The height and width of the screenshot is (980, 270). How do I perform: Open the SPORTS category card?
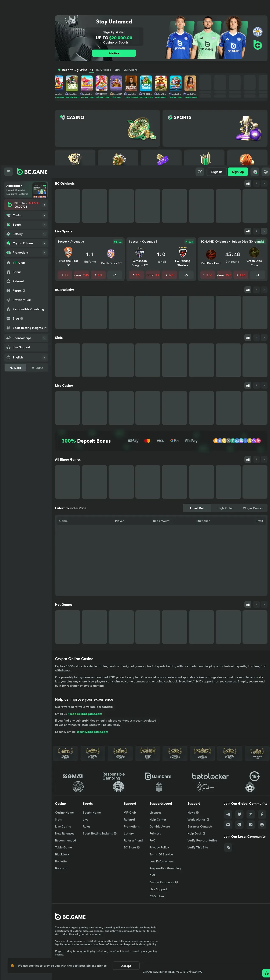215,128
